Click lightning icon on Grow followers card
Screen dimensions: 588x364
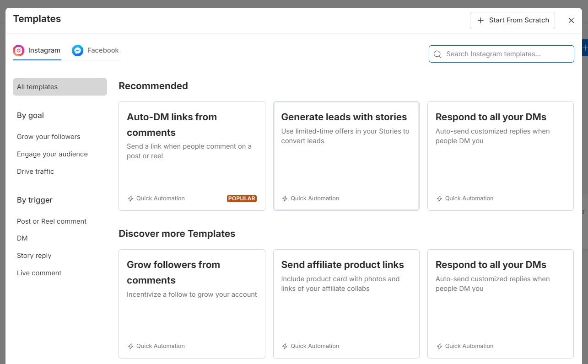click(130, 346)
